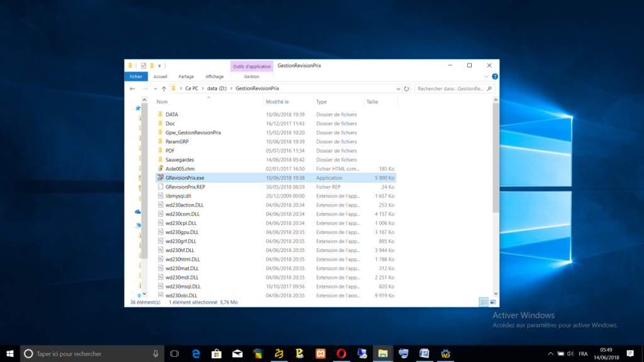Screen dimensions: 644x362
Task: Open the Quick Access Toolbar customize dropdown
Action: tap(160, 65)
